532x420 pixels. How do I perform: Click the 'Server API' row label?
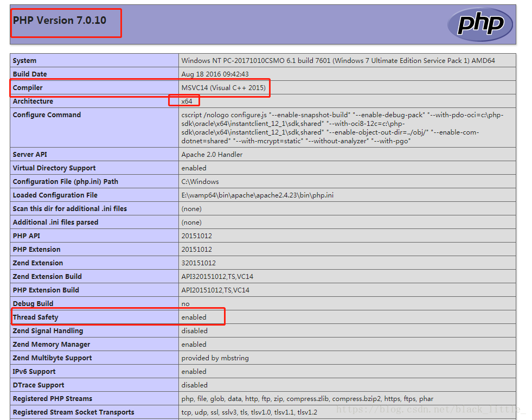coord(30,155)
